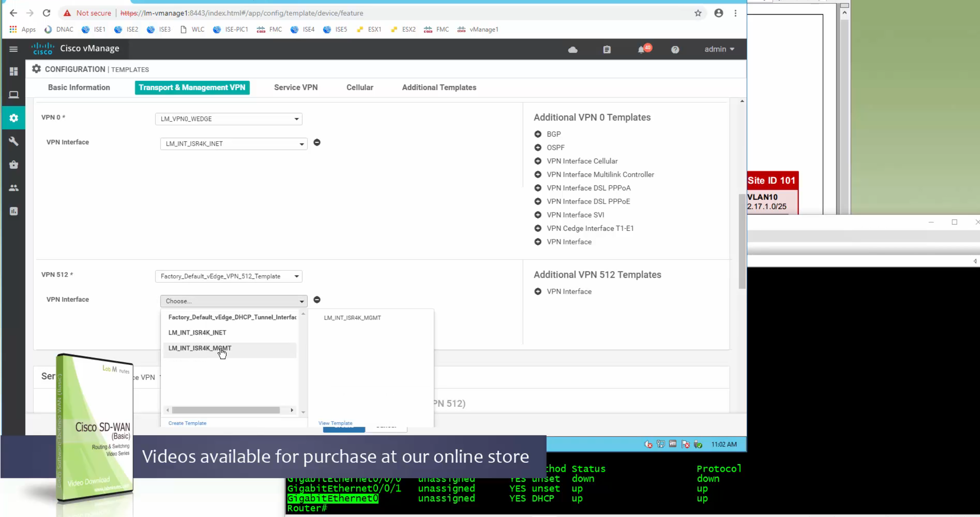Screen dimensions: 980x517
Task: Add OSPF template to VPN 0
Action: 538,147
